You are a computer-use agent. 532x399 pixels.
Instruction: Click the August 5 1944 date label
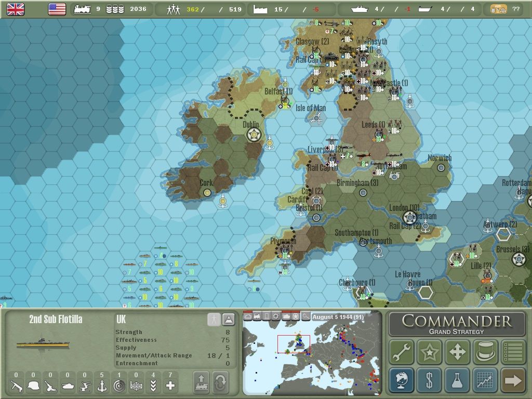(338, 317)
